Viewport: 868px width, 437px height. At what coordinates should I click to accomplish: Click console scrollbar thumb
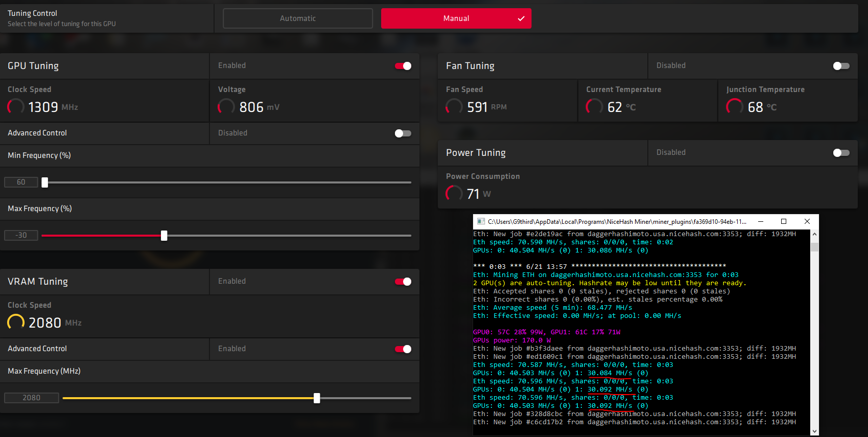814,247
